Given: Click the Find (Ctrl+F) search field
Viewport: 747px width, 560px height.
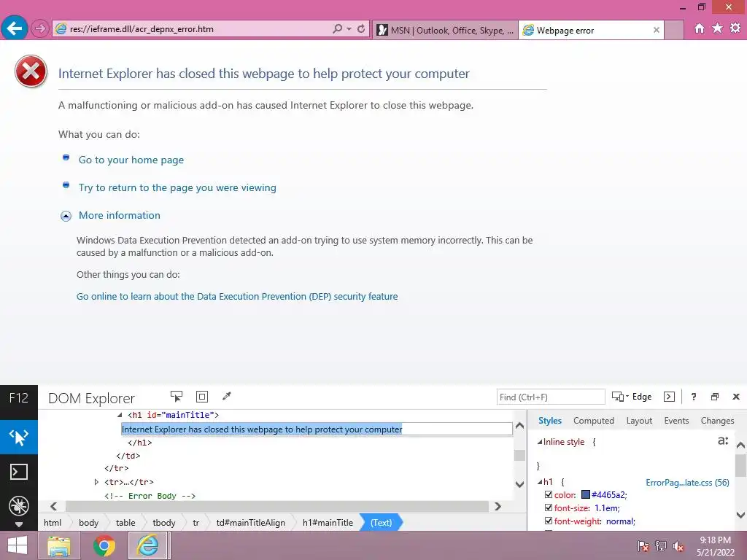Looking at the screenshot, I should [551, 397].
